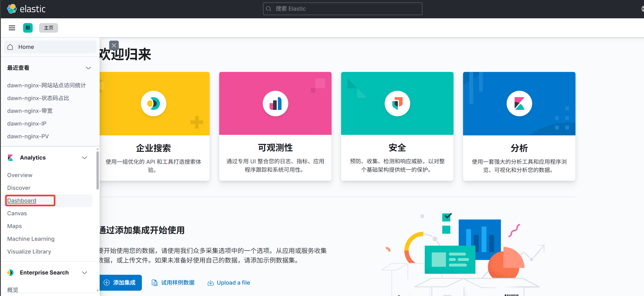
Task: Open the 安全 card shield icon
Action: point(397,104)
